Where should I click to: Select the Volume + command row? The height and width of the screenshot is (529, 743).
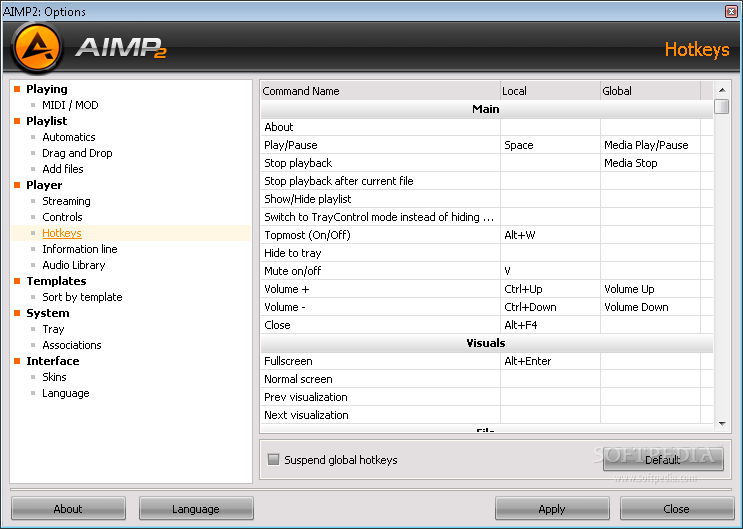tap(487, 289)
